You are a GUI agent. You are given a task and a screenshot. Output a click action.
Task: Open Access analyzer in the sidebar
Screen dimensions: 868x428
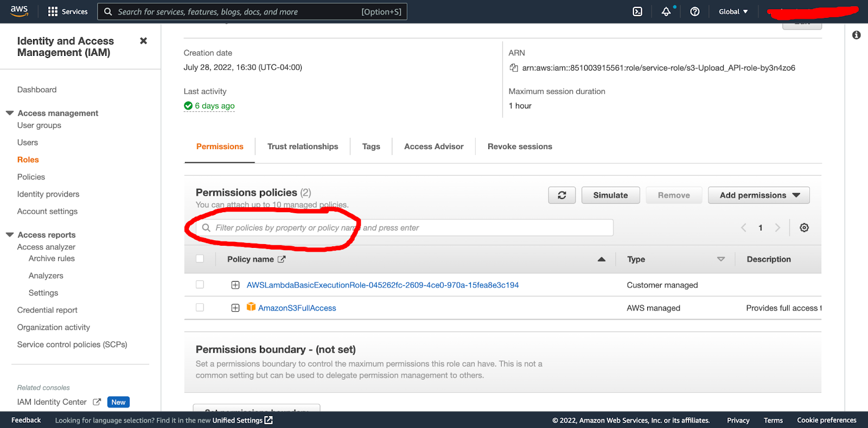(x=46, y=247)
